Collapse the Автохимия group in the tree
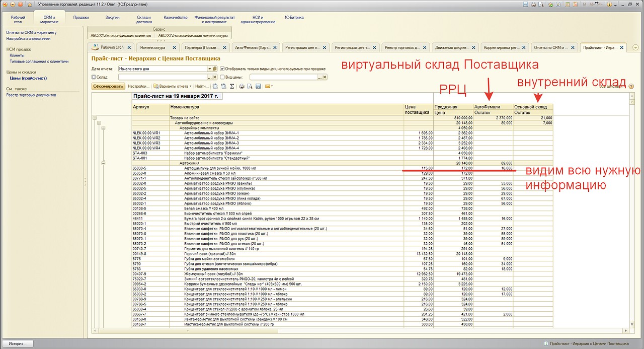 tap(104, 163)
